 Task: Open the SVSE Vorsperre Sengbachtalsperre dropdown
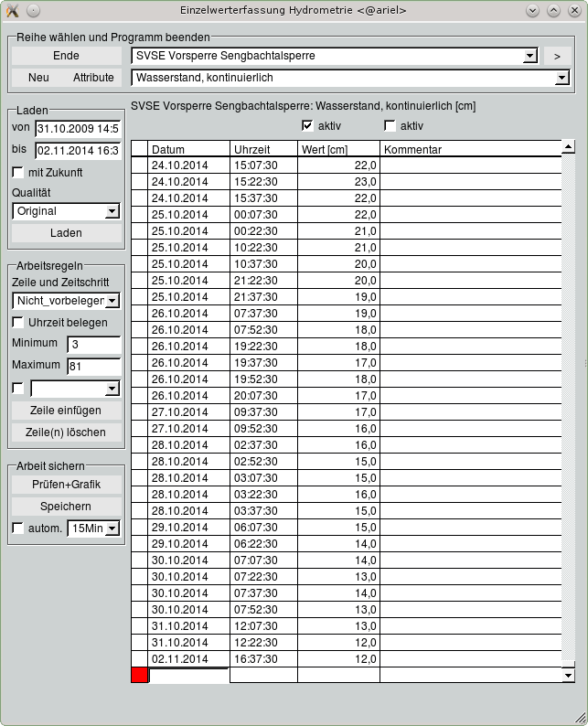tap(530, 56)
